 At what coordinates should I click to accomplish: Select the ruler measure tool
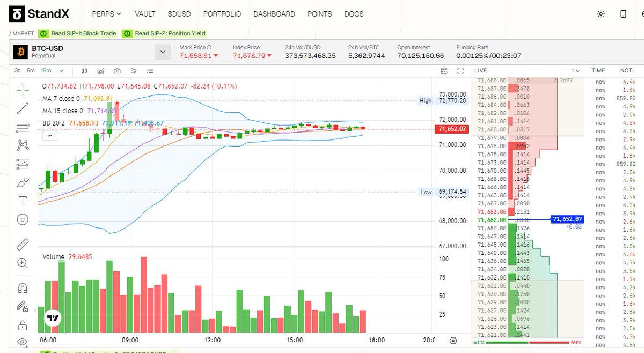[x=23, y=245]
